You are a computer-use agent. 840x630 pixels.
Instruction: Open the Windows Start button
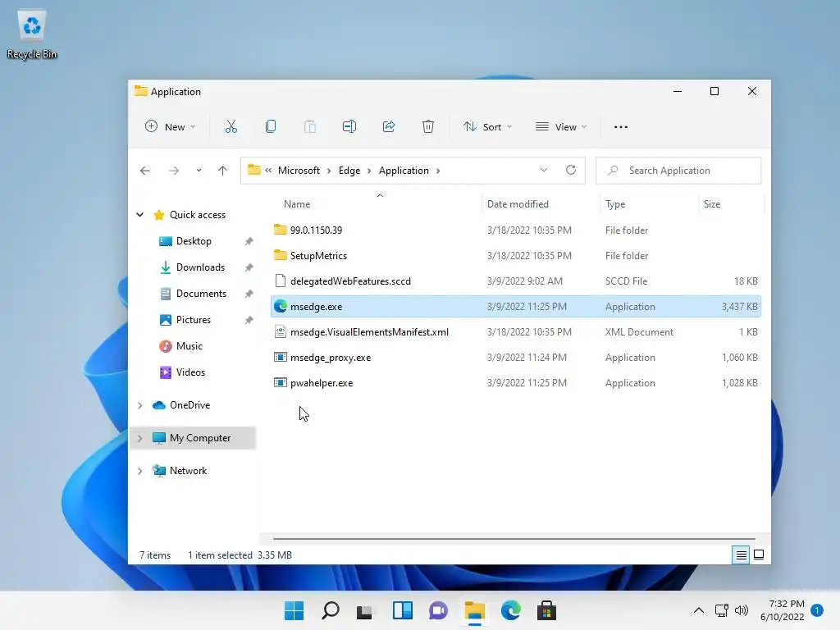pos(294,610)
